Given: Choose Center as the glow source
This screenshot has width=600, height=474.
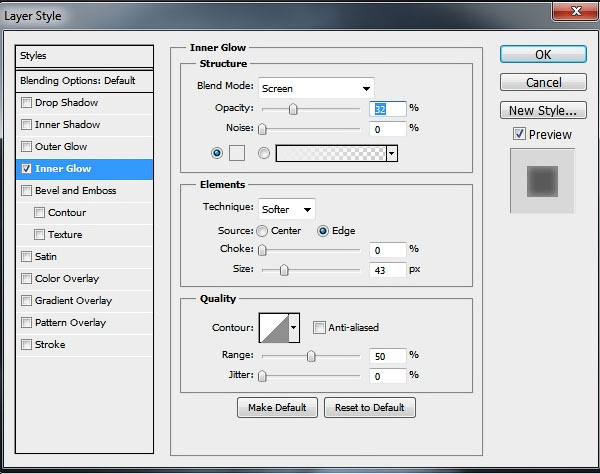Looking at the screenshot, I should [x=262, y=231].
